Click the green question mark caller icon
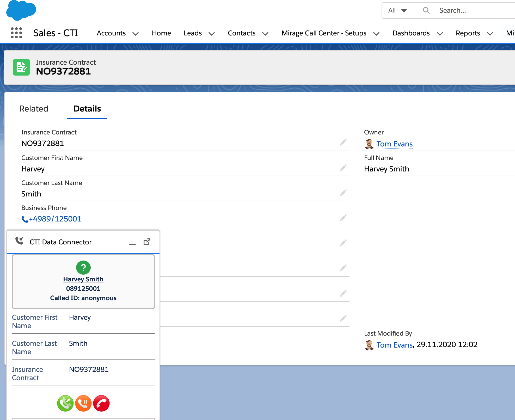Viewport: 515px width, 420px height. (83, 268)
